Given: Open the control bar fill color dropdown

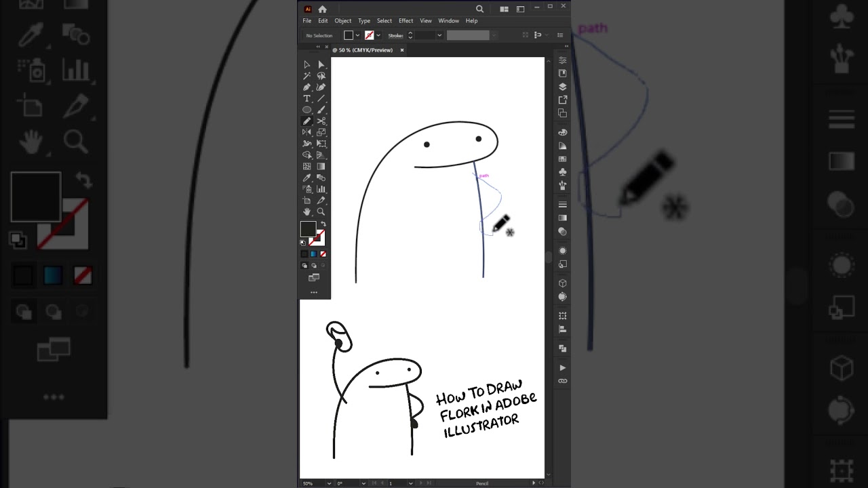Looking at the screenshot, I should coord(357,35).
